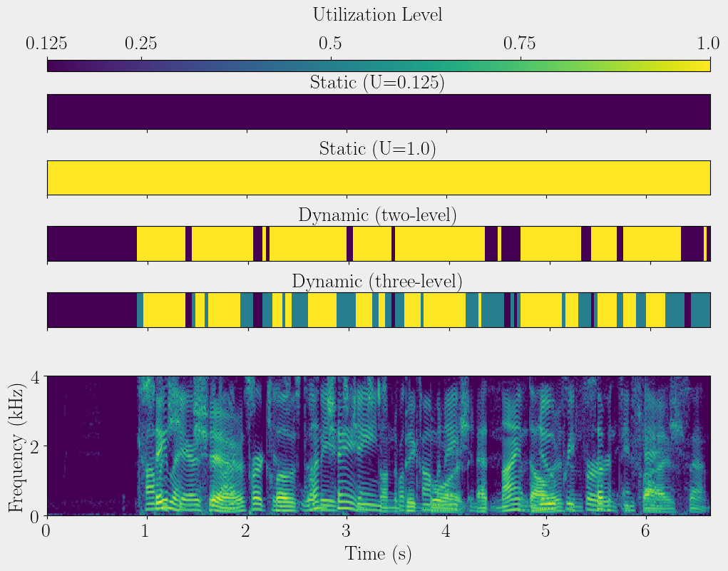This screenshot has width=728, height=571.
Task: Click the solid purple Static U=0.125 bar
Action: click(x=378, y=112)
